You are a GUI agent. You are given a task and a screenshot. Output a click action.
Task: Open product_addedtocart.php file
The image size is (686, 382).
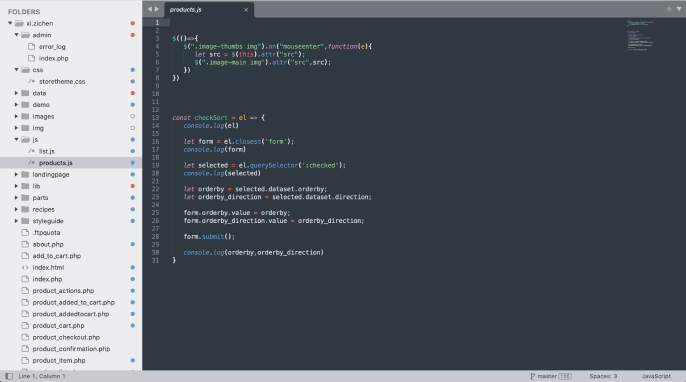pos(70,314)
